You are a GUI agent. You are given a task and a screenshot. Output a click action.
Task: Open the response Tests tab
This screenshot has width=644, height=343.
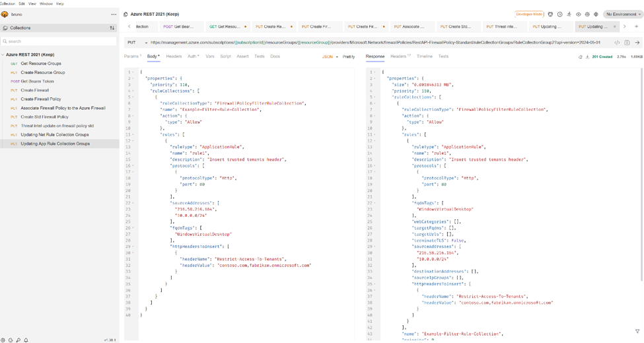[443, 57]
